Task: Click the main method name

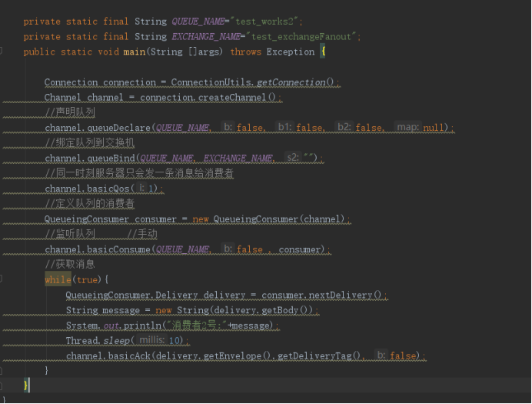Action: click(x=135, y=52)
